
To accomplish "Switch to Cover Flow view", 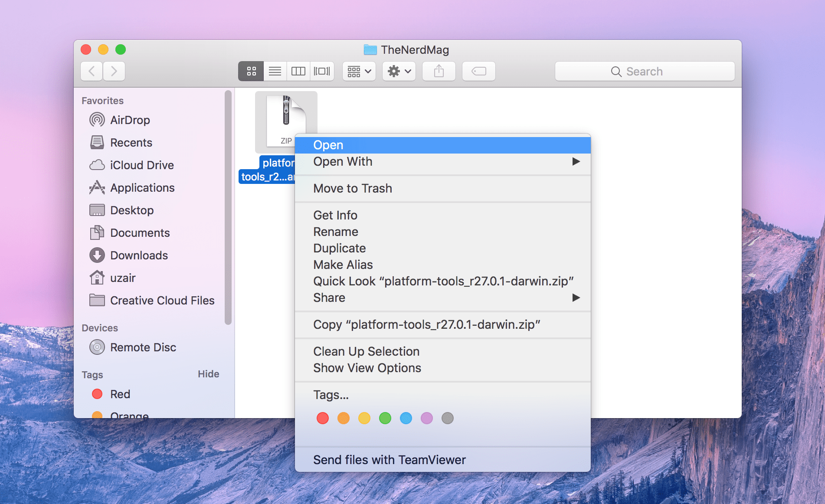I will tap(322, 71).
